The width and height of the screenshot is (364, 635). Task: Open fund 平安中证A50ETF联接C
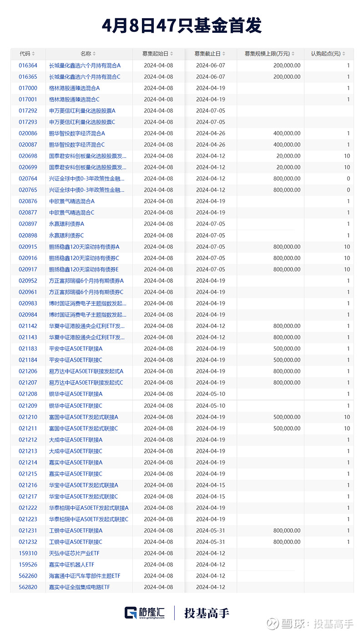[76, 360]
